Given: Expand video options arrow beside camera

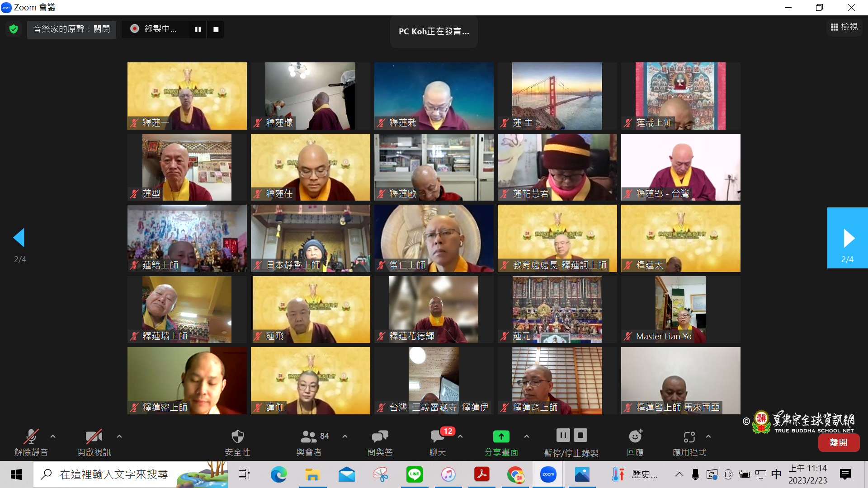Looking at the screenshot, I should [119, 436].
